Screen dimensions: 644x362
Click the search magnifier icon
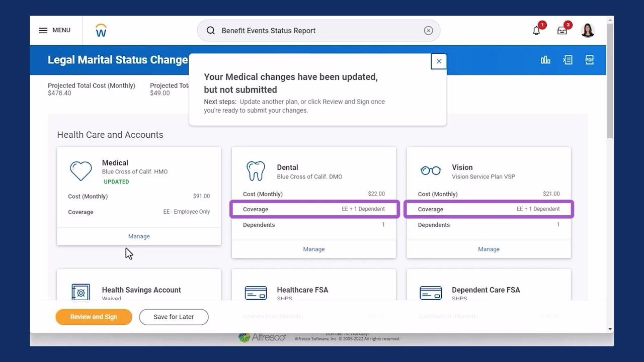point(211,31)
